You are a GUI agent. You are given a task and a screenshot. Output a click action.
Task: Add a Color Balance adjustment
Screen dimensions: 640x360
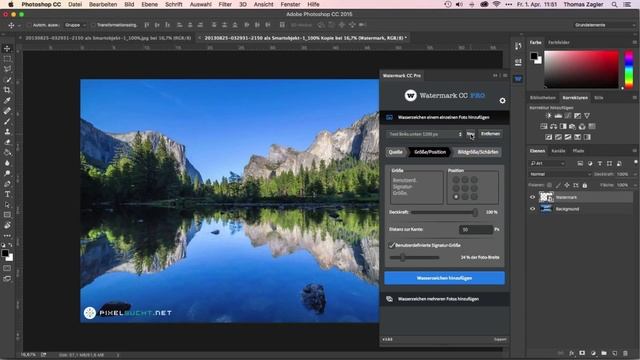tap(553, 127)
